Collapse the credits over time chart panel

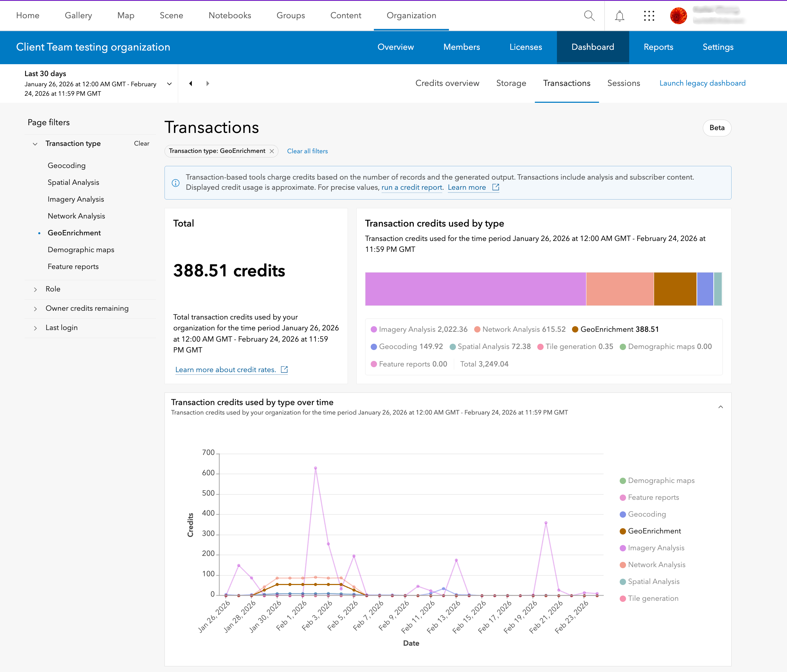[x=720, y=407]
